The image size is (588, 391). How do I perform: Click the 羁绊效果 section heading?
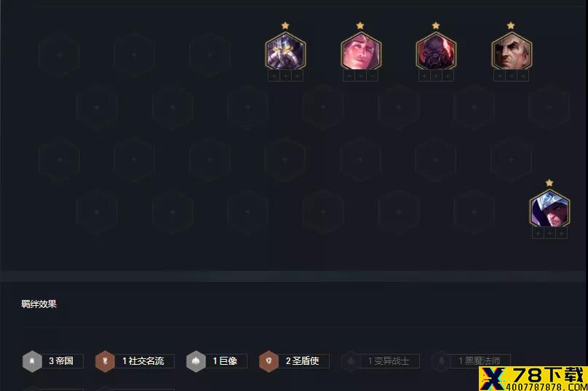pyautogui.click(x=39, y=304)
